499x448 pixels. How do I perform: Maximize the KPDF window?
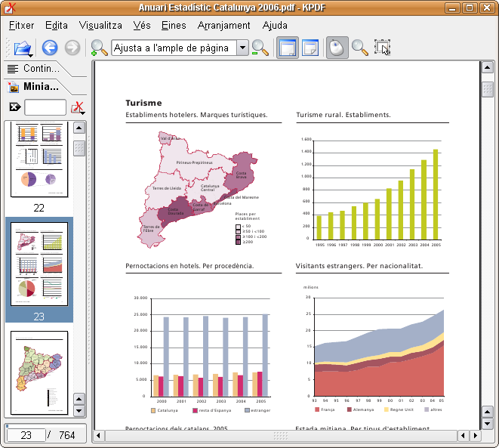click(x=470, y=8)
